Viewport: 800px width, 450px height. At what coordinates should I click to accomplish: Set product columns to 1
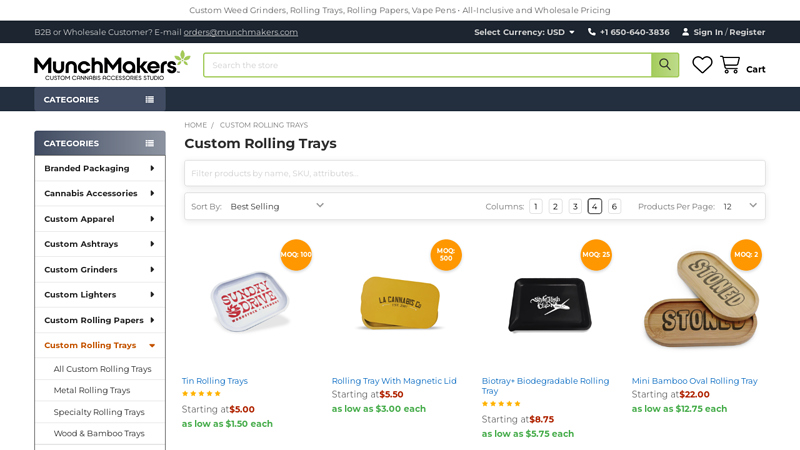tap(536, 207)
